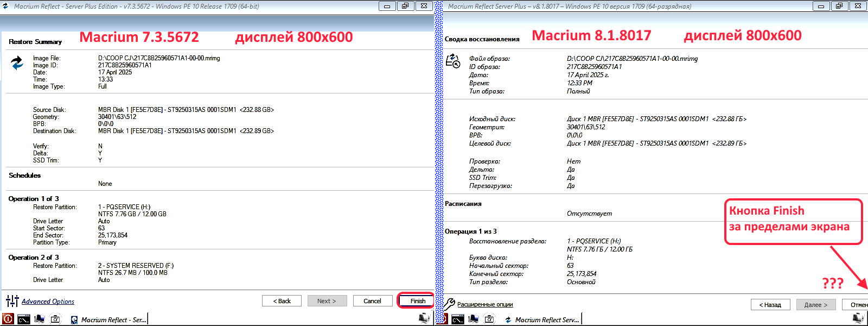Viewport: 868px width, 326px height.
Task: Select the 'Macrium Reflect - Ser...' taskbar button
Action: (108, 319)
